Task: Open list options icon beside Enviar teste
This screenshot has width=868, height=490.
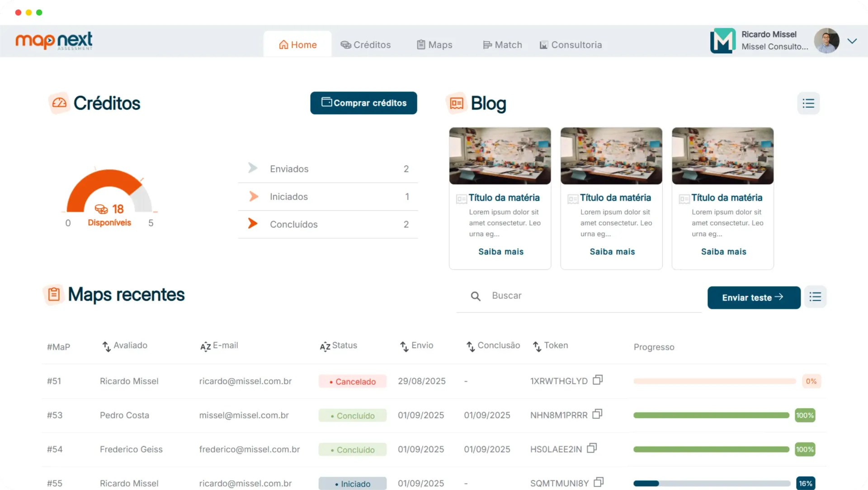Action: (815, 297)
